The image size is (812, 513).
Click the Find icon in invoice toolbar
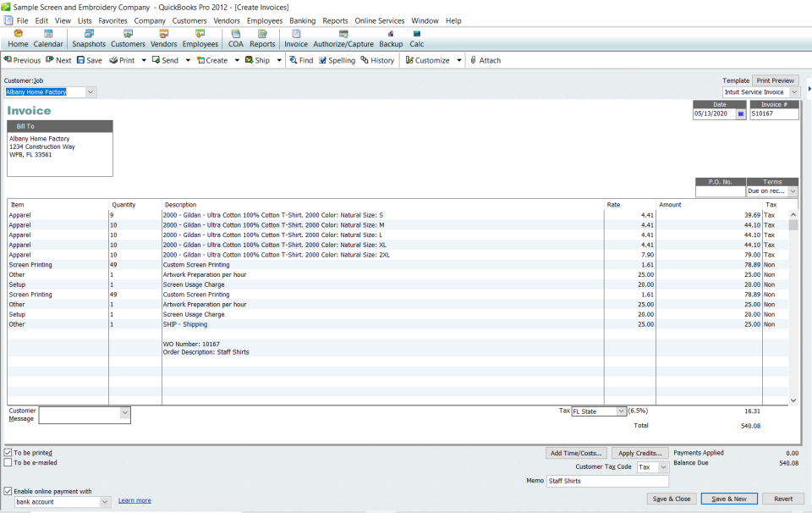(x=300, y=60)
